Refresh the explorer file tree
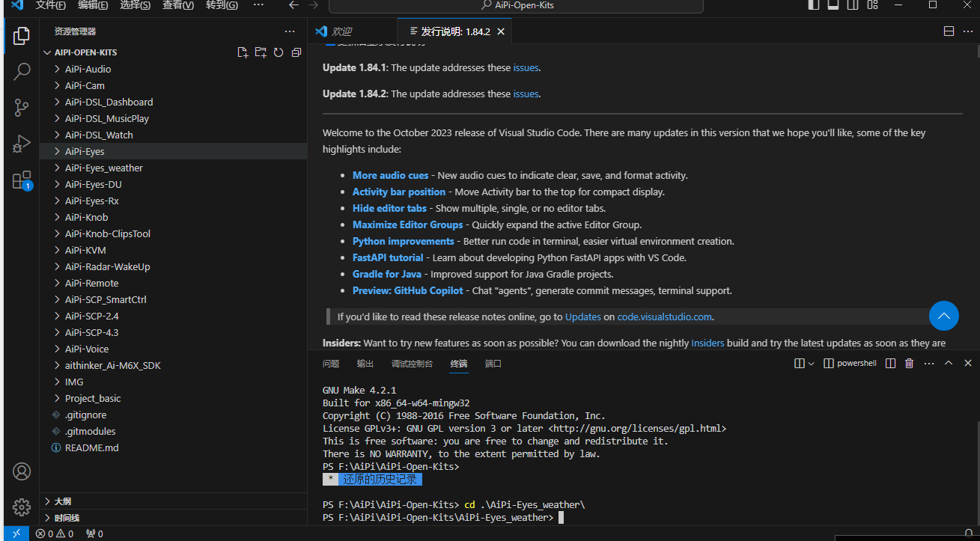The image size is (980, 541). coord(279,52)
